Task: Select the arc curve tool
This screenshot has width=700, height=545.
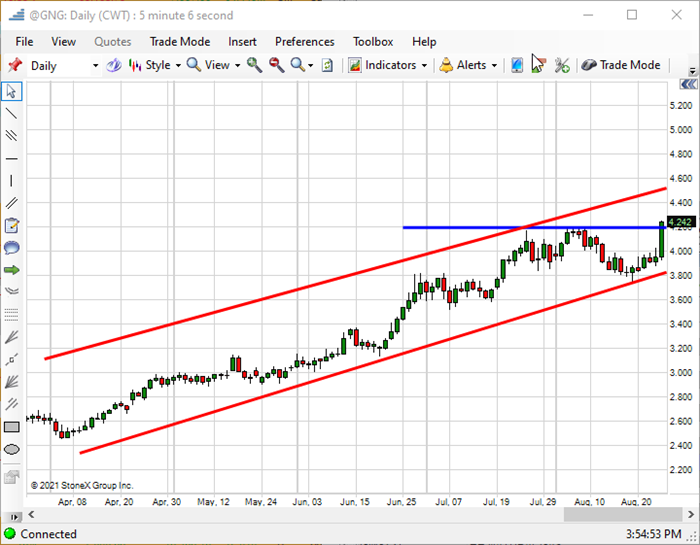Action: click(x=11, y=291)
